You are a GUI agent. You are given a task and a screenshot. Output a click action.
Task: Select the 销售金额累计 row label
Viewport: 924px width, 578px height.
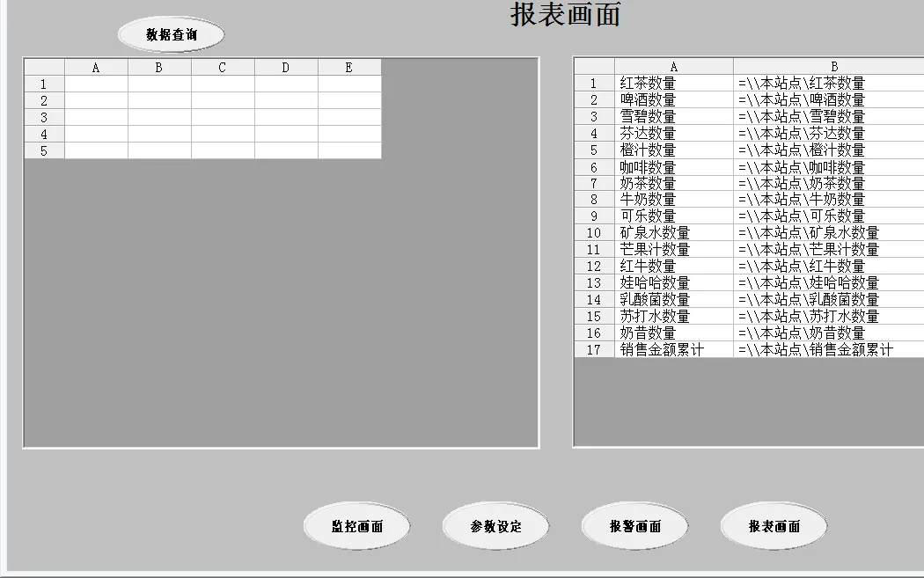tap(673, 350)
